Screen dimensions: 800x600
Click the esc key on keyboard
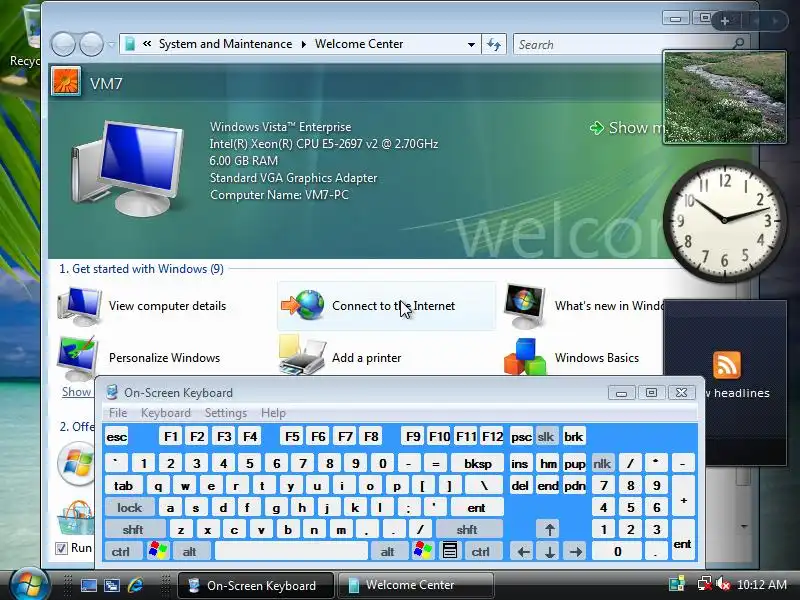point(116,437)
